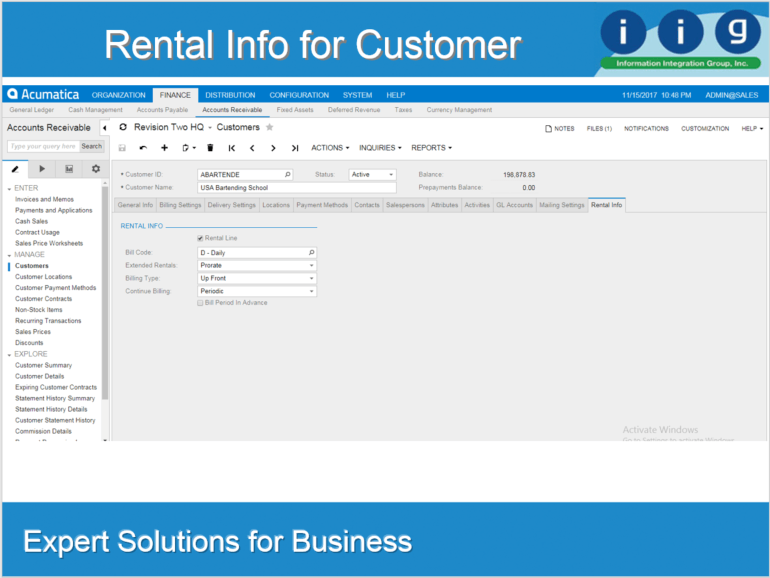Screen dimensions: 770x578
Task: Go to previous record arrow
Action: pos(252,148)
